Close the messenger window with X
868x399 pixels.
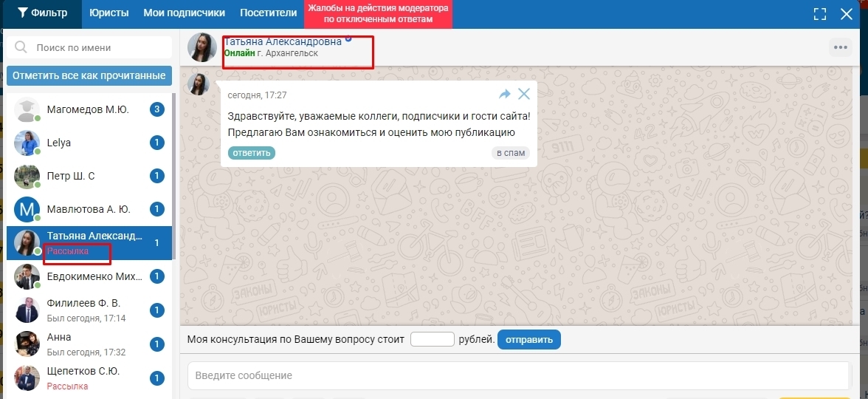coord(847,14)
